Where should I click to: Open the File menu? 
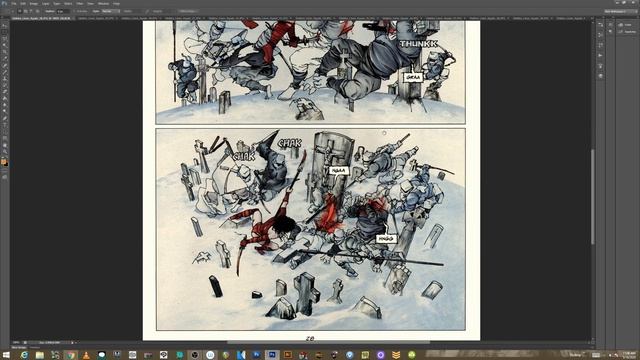[x=14, y=4]
